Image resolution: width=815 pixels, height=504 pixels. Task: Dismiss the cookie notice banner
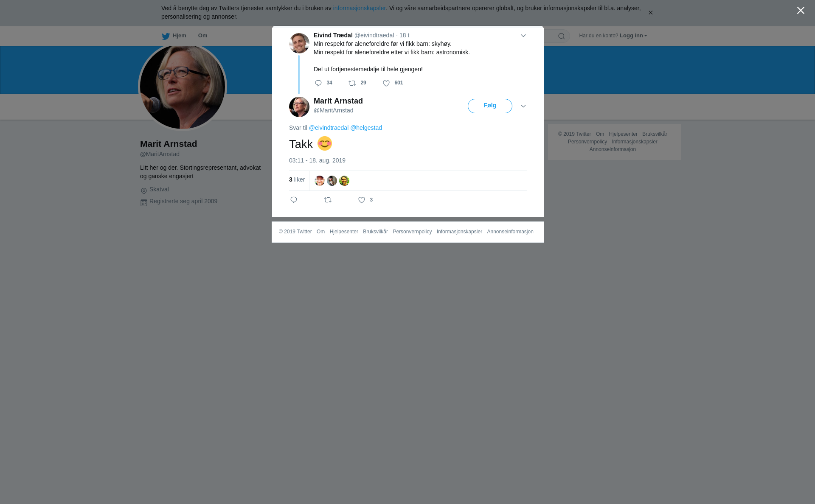coord(650,13)
